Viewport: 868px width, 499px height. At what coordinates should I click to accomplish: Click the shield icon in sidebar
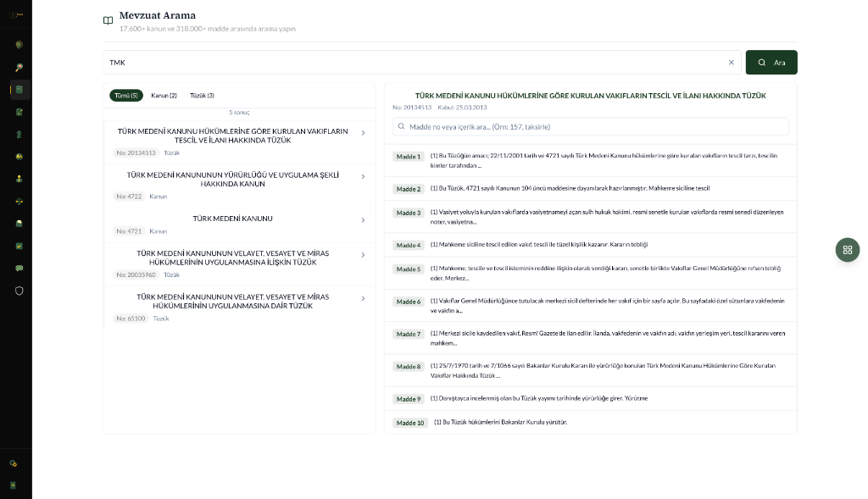pos(19,290)
